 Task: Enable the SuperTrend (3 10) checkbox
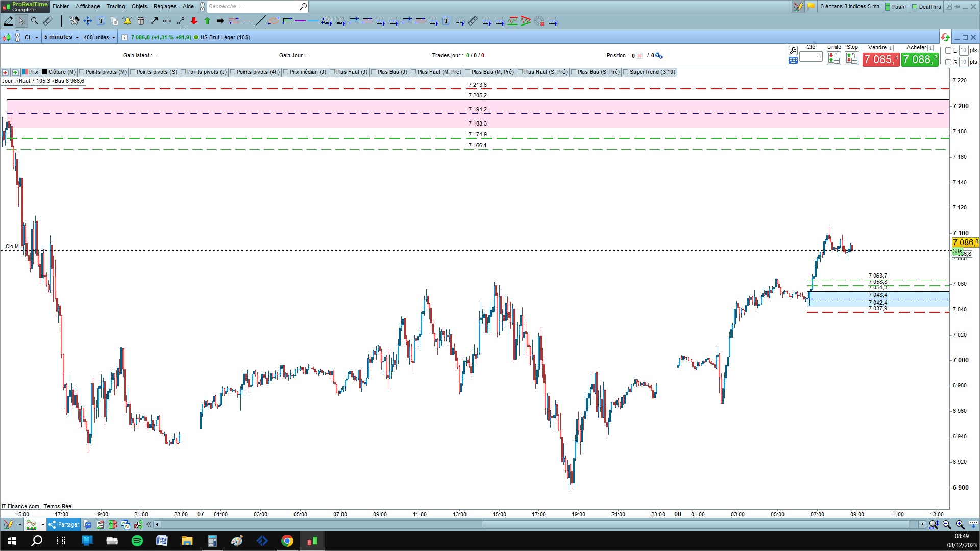(x=626, y=72)
